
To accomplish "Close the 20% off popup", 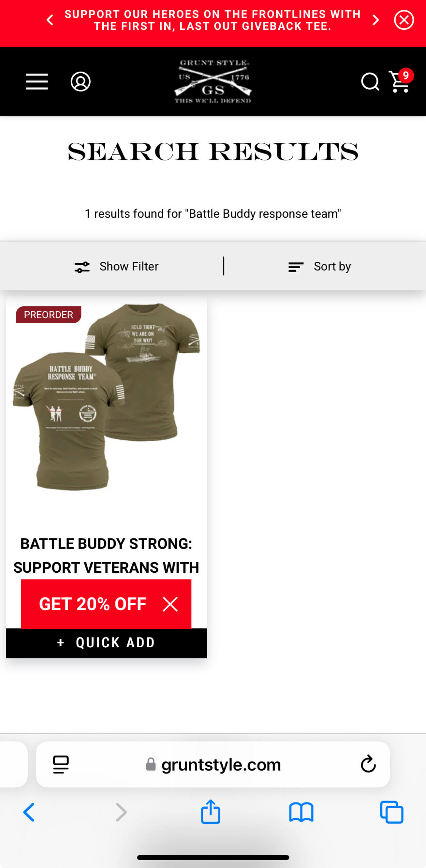I will click(170, 604).
